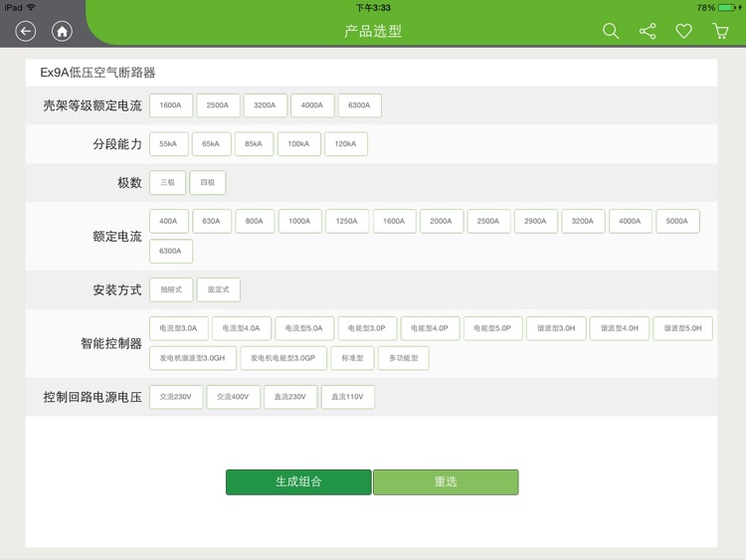Choose 电流型5.0A controller
746x560 pixels.
coord(304,328)
